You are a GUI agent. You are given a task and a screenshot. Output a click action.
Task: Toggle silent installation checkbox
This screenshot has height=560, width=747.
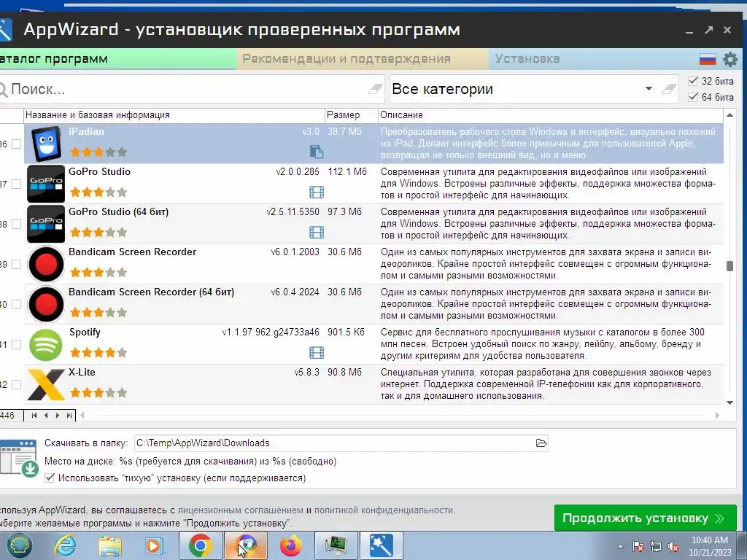50,478
